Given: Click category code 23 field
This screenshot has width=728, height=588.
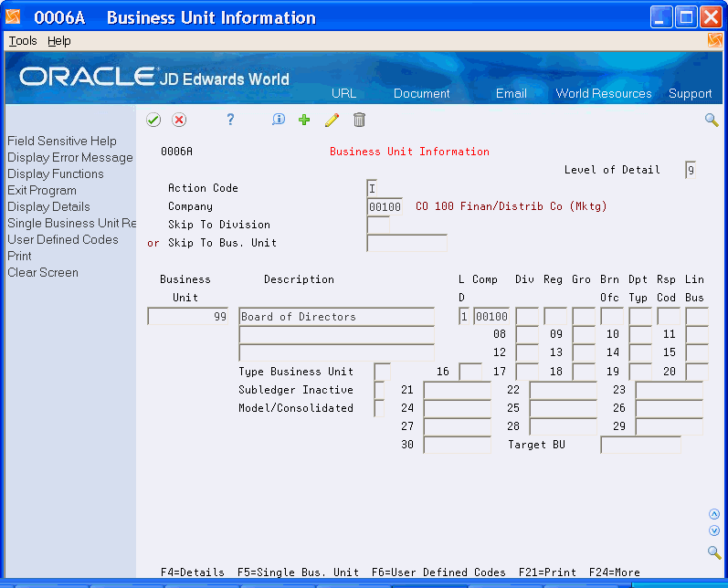Looking at the screenshot, I should (x=669, y=390).
